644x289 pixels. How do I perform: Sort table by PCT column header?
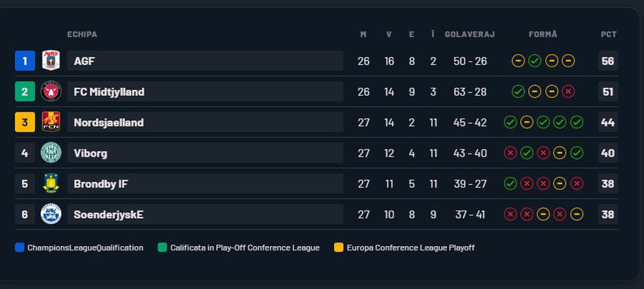[x=608, y=34]
